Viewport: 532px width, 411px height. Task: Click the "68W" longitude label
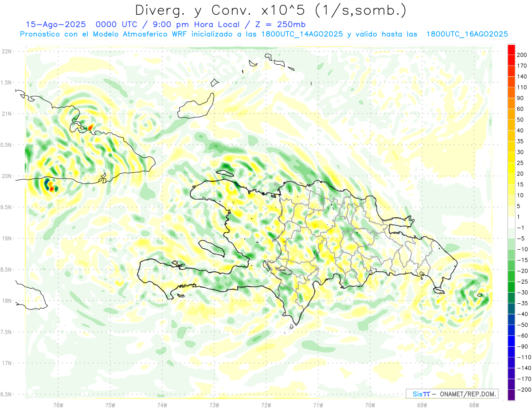click(474, 405)
